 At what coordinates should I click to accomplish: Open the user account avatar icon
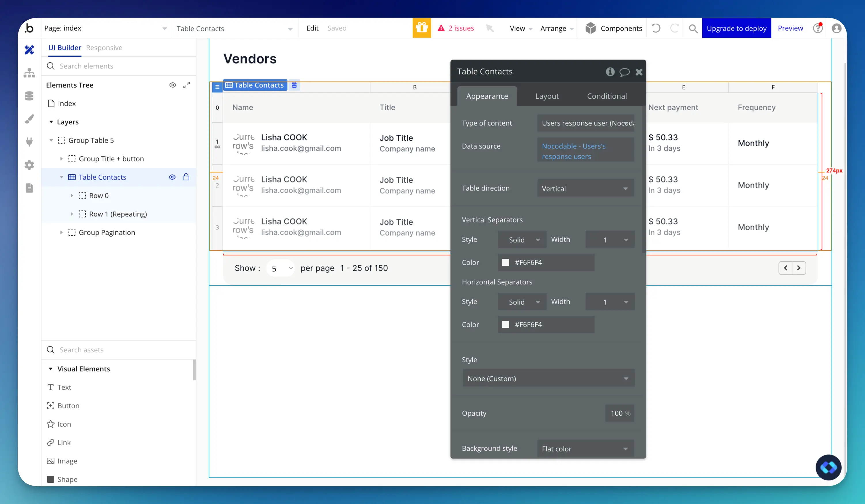836,28
